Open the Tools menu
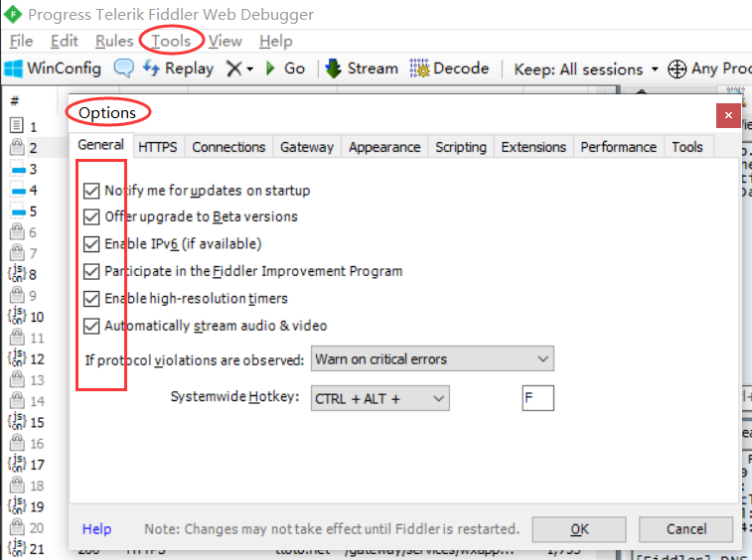Viewport: 752px width, 560px height. pyautogui.click(x=171, y=42)
